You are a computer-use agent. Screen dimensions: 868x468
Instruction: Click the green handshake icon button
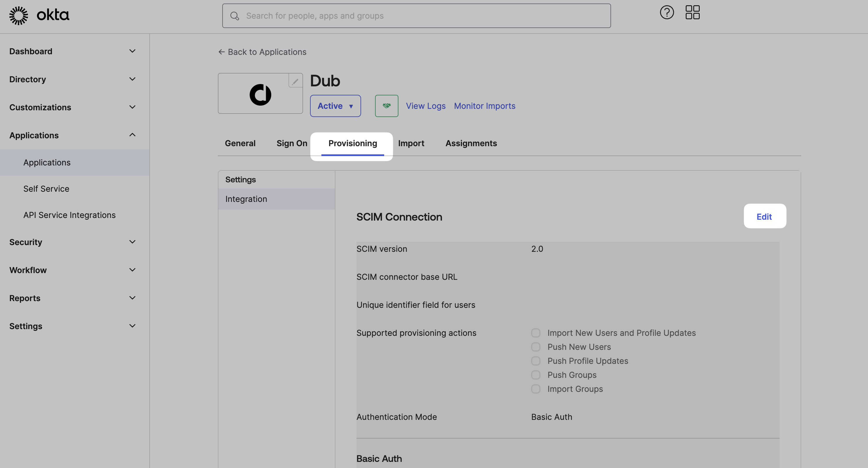pyautogui.click(x=386, y=106)
